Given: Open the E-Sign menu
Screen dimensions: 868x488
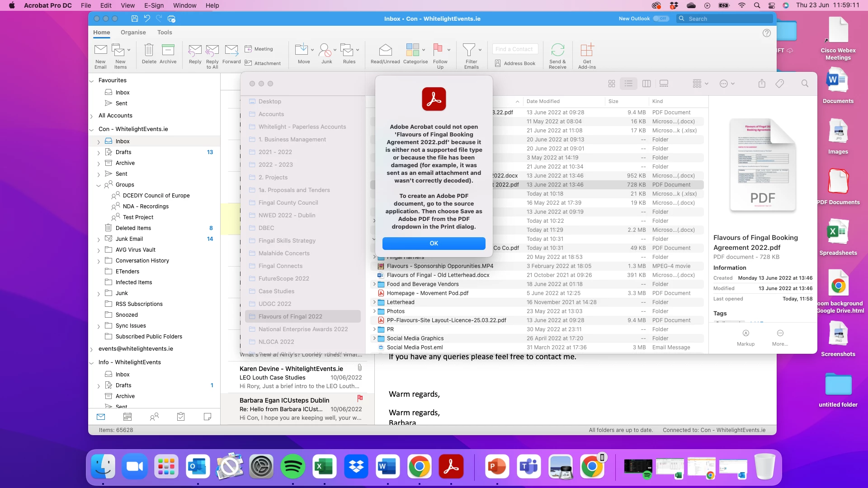Looking at the screenshot, I should click(x=154, y=5).
